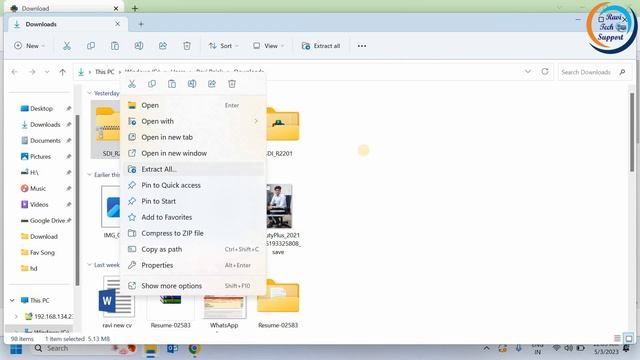Expand the 192.168.134.2 network node
This screenshot has width=640, height=360.
16,316
